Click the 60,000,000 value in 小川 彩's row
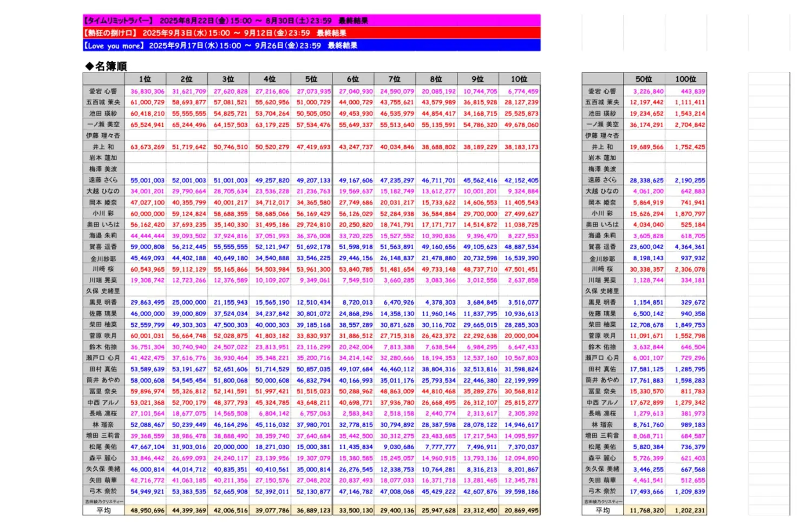The height and width of the screenshot is (532, 812). click(147, 214)
